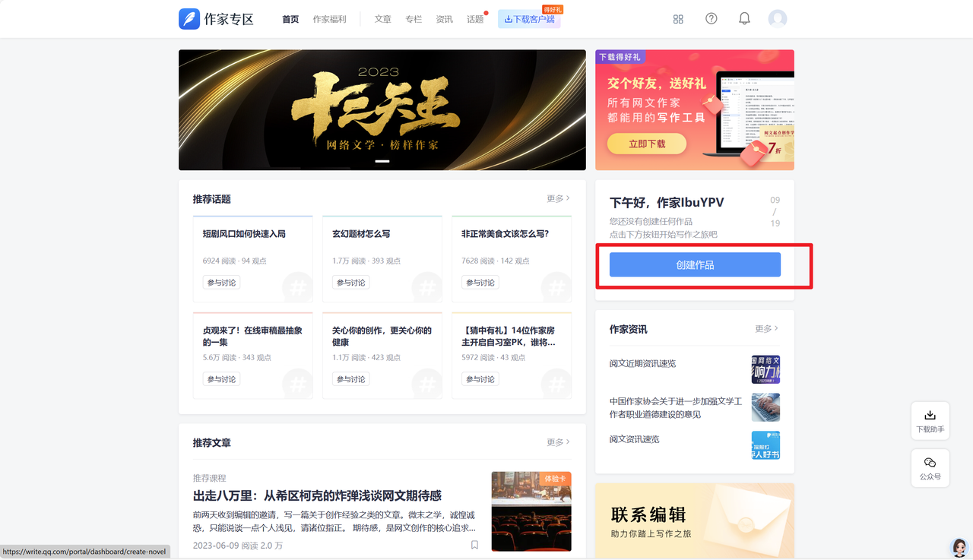This screenshot has height=560, width=973.
Task: Click the 下载助手 download icon
Action: [930, 416]
